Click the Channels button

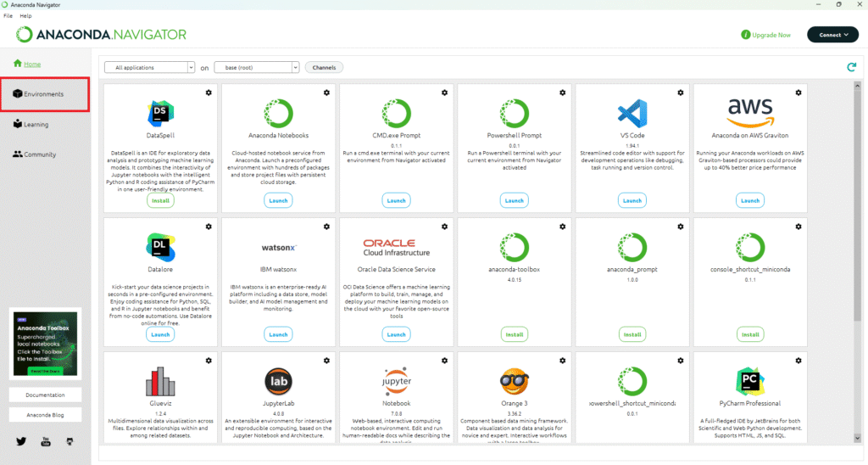click(324, 67)
